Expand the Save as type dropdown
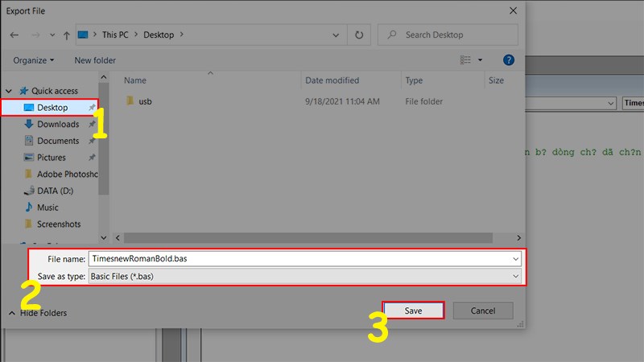644x362 pixels. coord(515,276)
